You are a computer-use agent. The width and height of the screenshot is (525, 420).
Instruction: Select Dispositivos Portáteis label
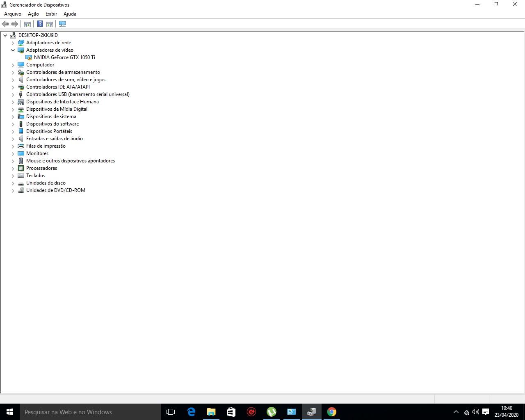click(x=49, y=131)
